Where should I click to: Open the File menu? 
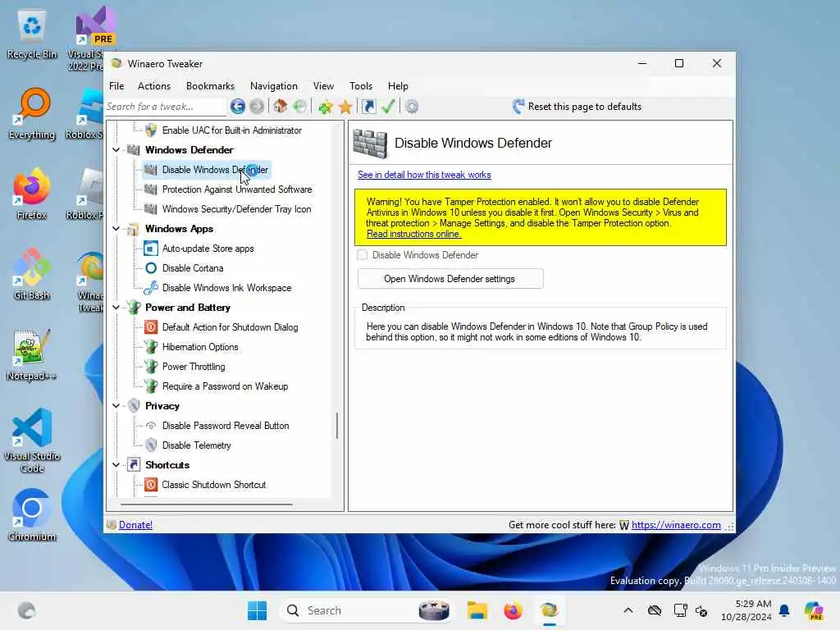click(116, 85)
